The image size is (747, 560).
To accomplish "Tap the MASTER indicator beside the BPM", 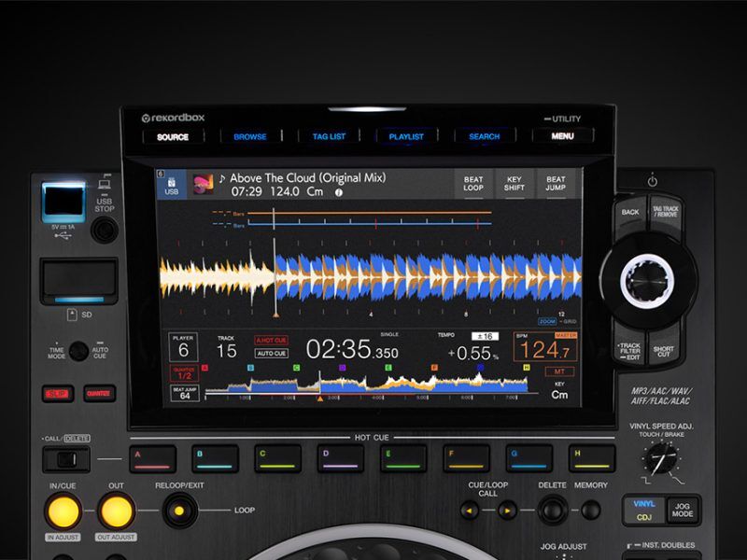I will pyautogui.click(x=567, y=335).
